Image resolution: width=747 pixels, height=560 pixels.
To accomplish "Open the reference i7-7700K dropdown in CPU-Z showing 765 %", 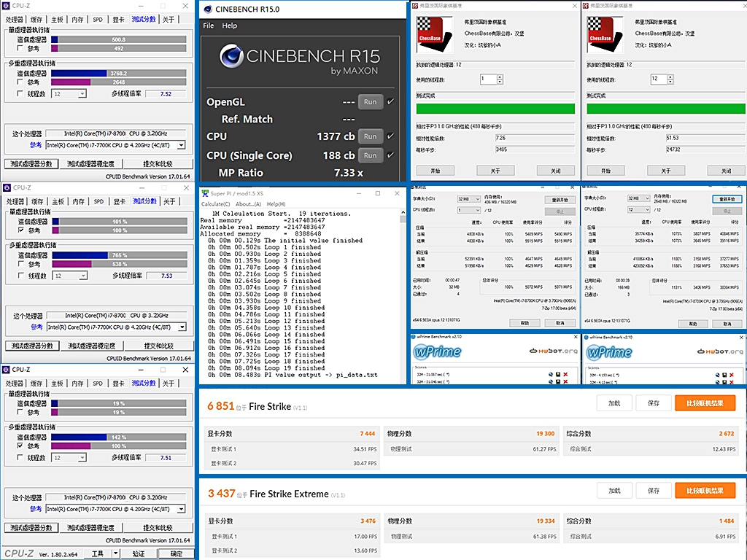I will [182, 327].
